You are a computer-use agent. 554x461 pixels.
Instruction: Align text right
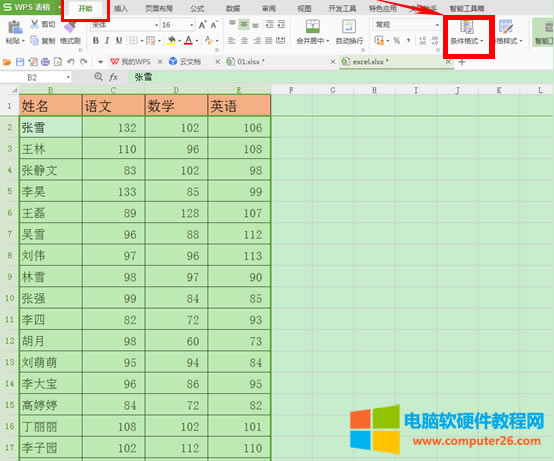point(257,41)
